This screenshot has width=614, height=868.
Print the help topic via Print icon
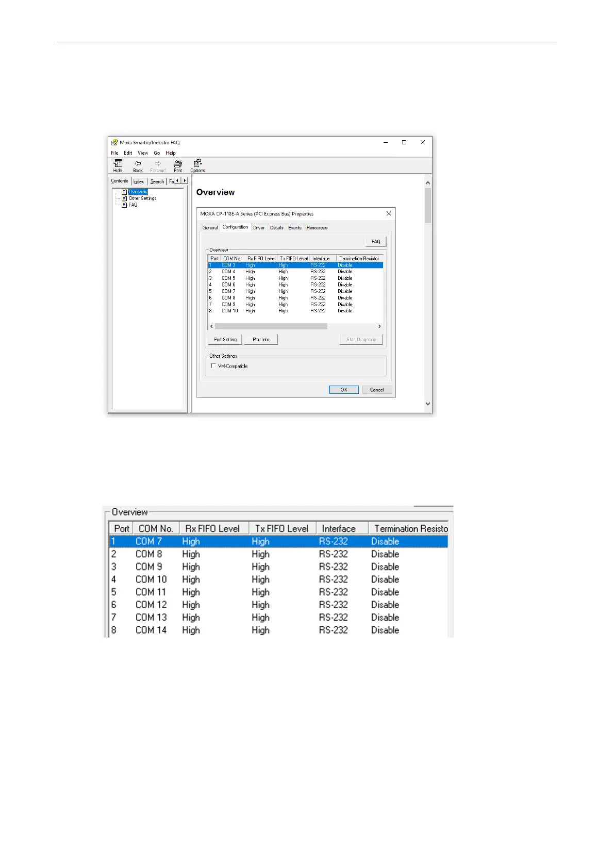click(178, 165)
